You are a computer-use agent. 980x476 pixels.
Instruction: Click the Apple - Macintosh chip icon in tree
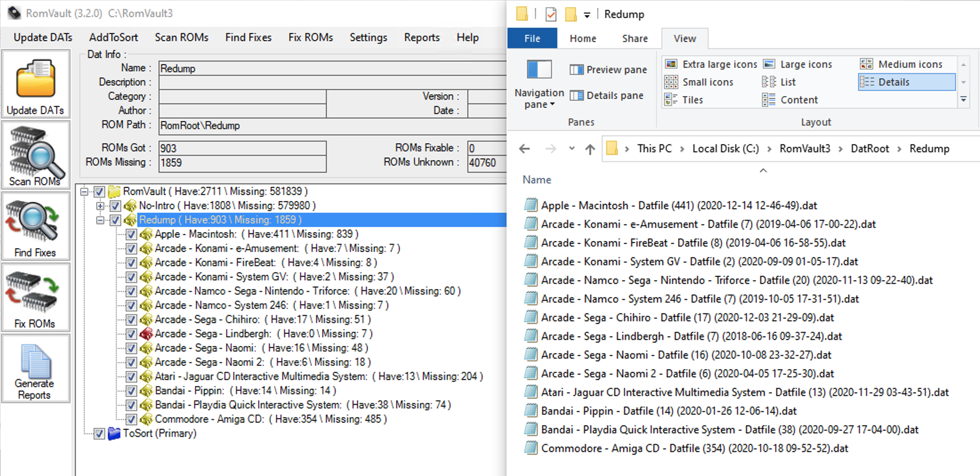(146, 234)
